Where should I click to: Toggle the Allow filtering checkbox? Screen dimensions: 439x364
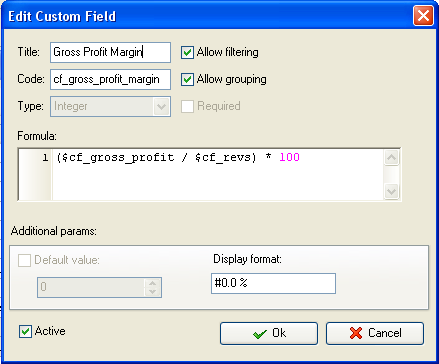pyautogui.click(x=187, y=52)
